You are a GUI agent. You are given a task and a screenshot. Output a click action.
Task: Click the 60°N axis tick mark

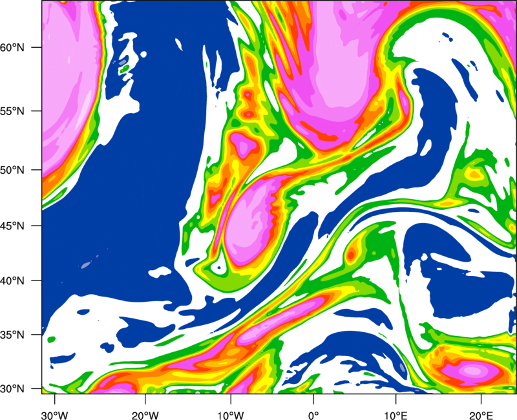pyautogui.click(x=37, y=47)
